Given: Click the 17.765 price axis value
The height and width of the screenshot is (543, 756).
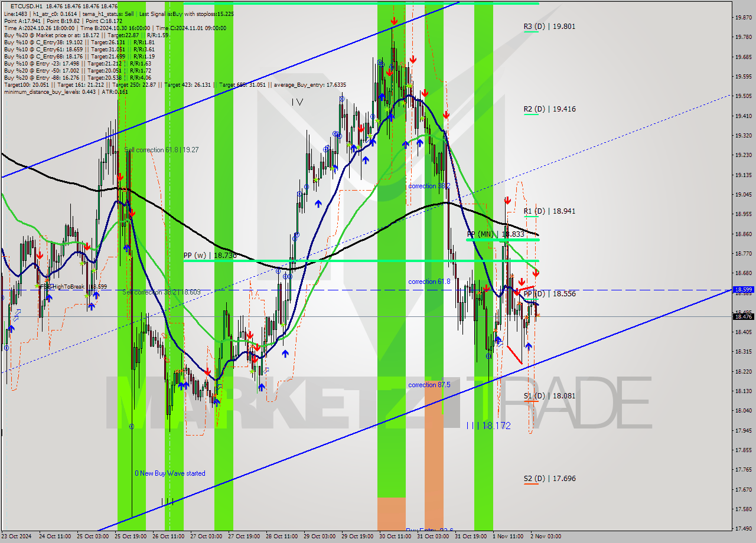Looking at the screenshot, I should (743, 469).
